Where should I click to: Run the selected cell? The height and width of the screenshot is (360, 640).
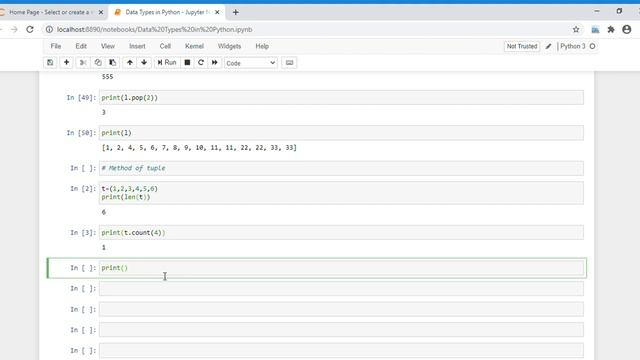tap(167, 62)
